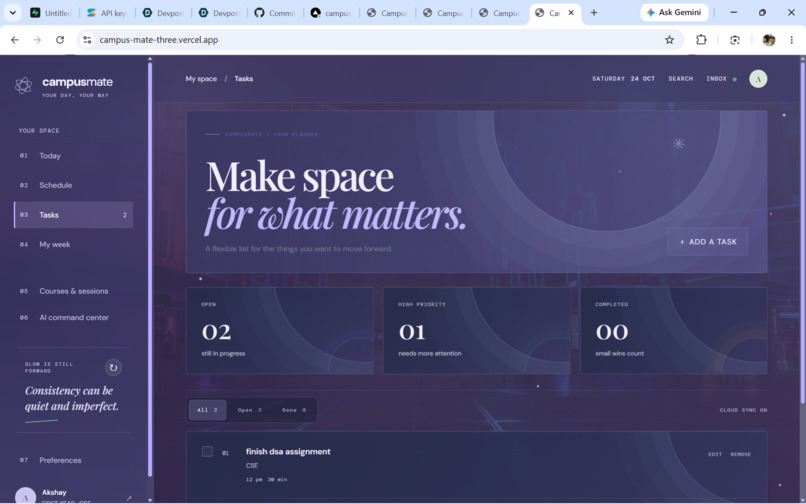Click the High Priority 01 card
The image size is (806, 504).
point(477,331)
